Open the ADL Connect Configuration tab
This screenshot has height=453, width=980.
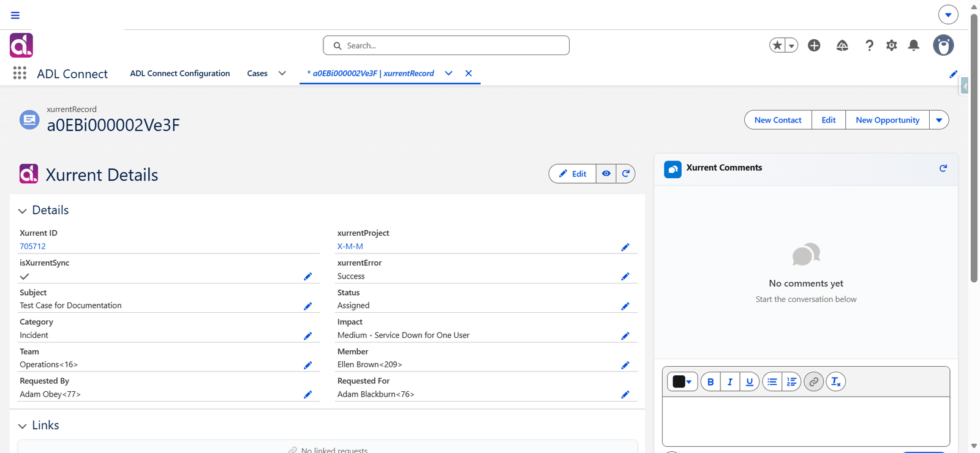tap(180, 73)
